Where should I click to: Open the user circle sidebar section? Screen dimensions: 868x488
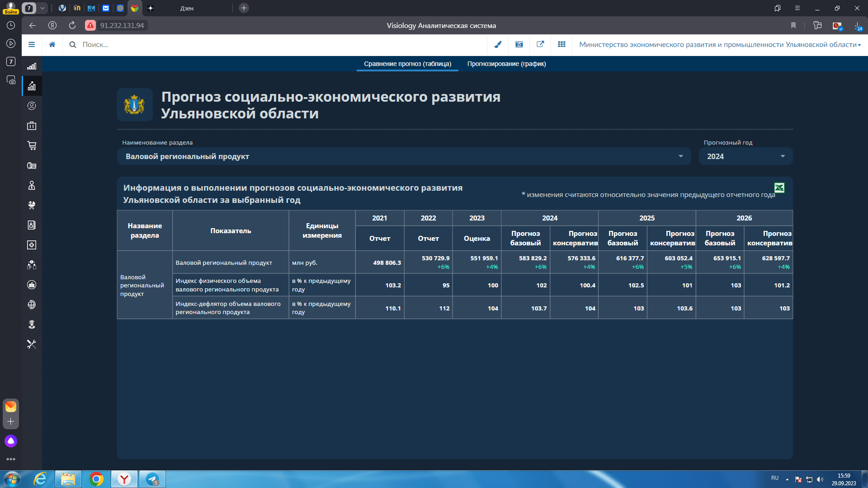[32, 106]
